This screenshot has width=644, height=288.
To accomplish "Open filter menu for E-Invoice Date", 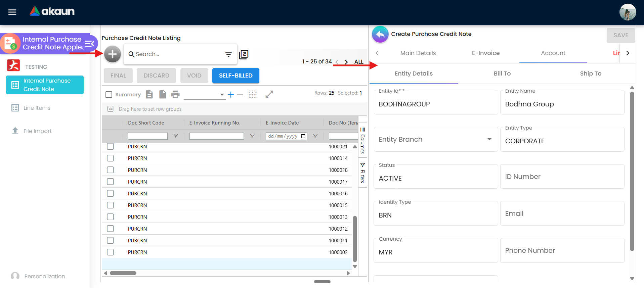I will [x=315, y=136].
